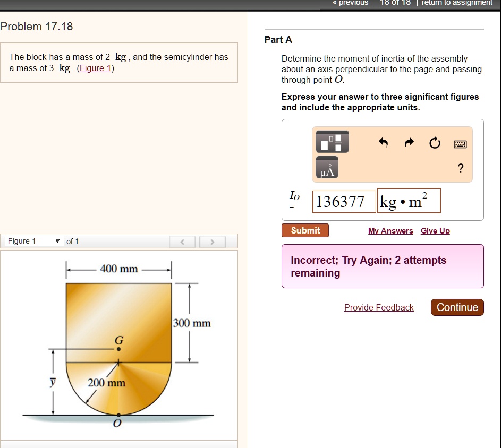501x448 pixels.
Task: Open My Answers
Action: click(390, 231)
